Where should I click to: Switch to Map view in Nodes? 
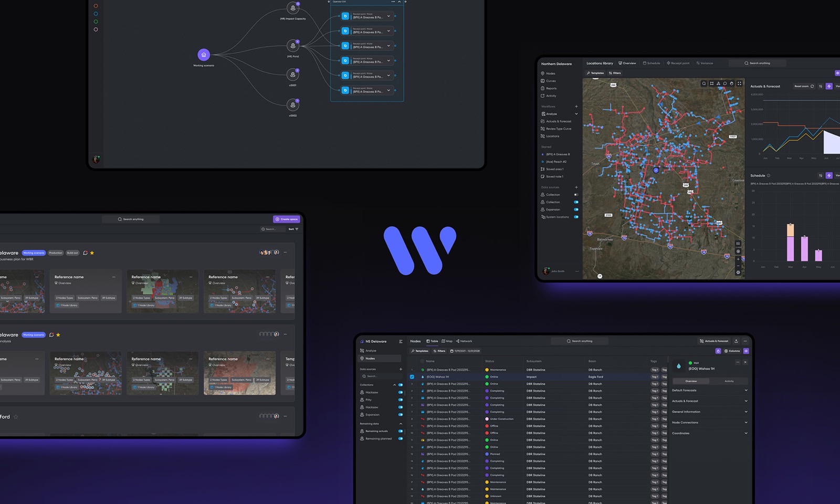pos(447,341)
